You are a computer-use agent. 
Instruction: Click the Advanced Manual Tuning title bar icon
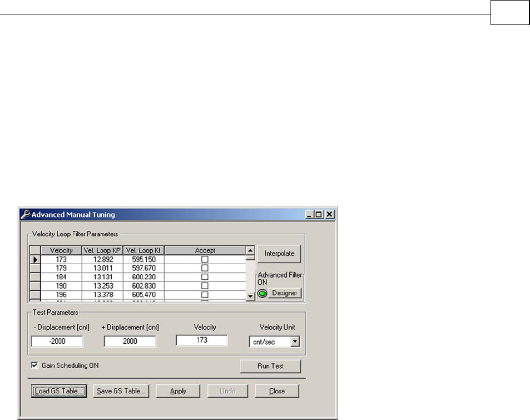click(26, 214)
